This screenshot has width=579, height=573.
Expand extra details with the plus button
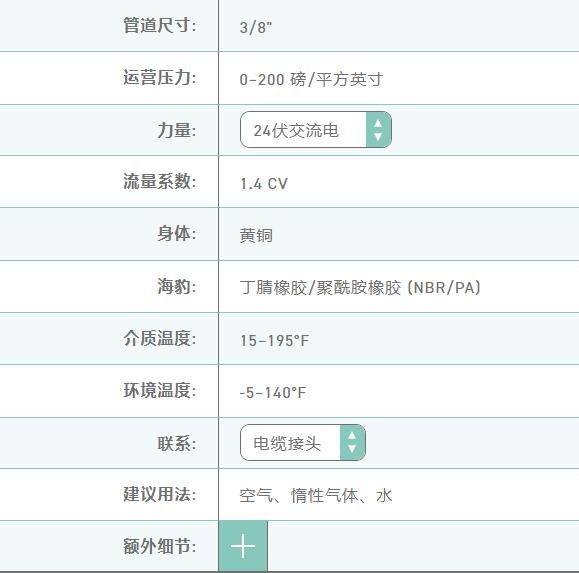(x=243, y=546)
